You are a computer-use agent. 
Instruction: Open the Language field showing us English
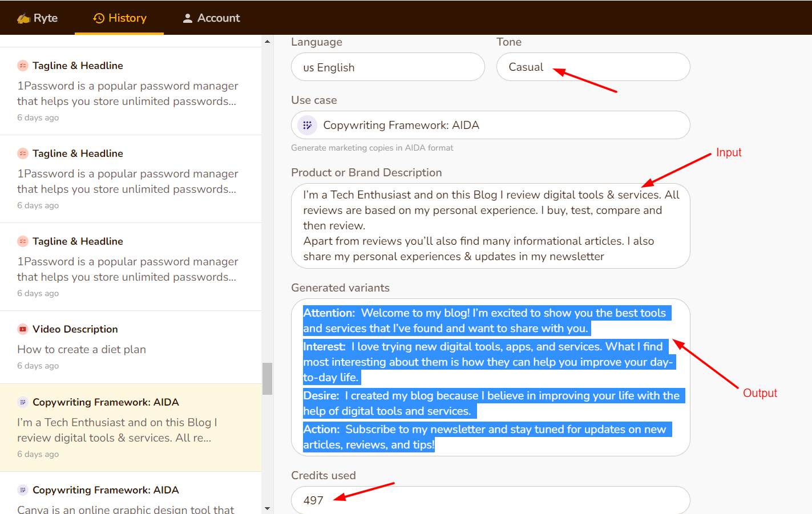[387, 67]
